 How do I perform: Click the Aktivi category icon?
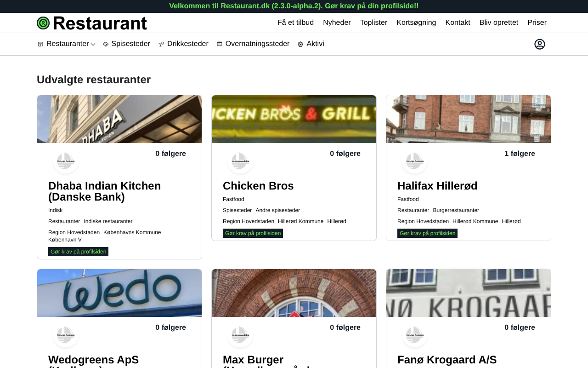coord(300,44)
